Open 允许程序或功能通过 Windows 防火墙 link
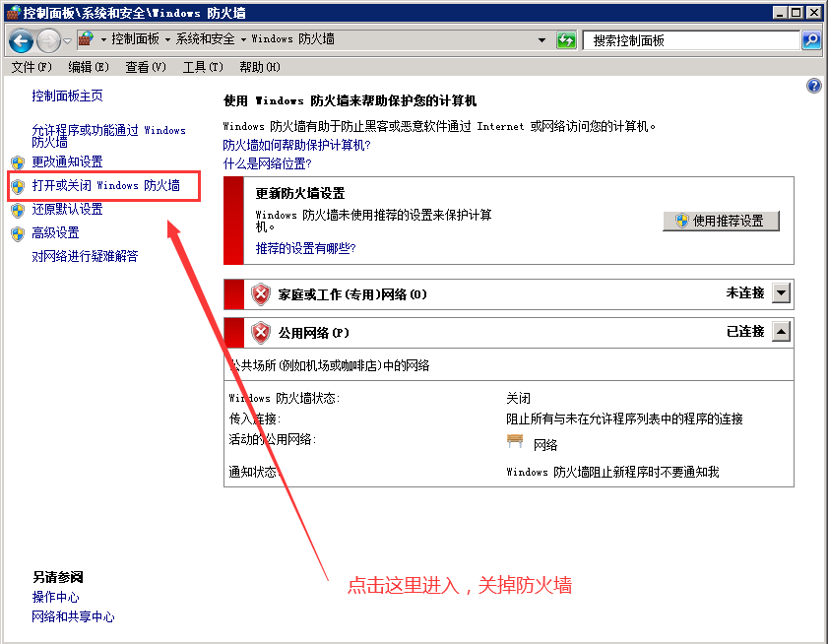 (108, 135)
